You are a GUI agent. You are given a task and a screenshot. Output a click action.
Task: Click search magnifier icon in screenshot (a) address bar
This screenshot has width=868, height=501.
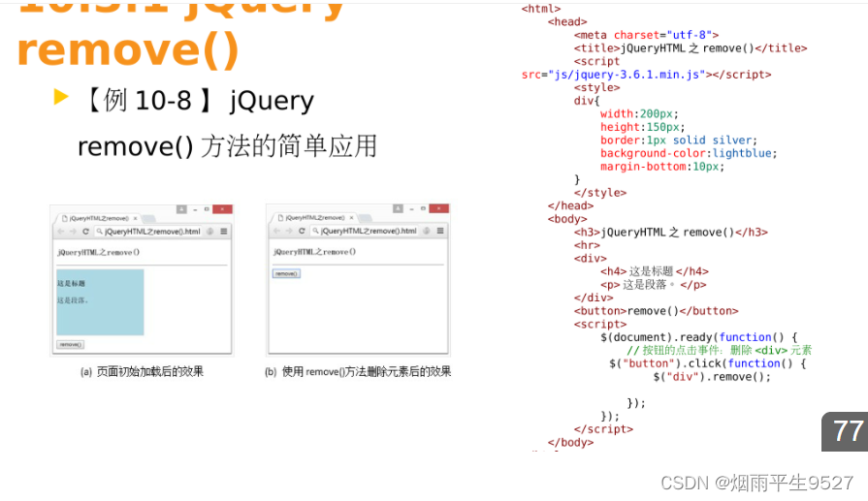[x=100, y=232]
